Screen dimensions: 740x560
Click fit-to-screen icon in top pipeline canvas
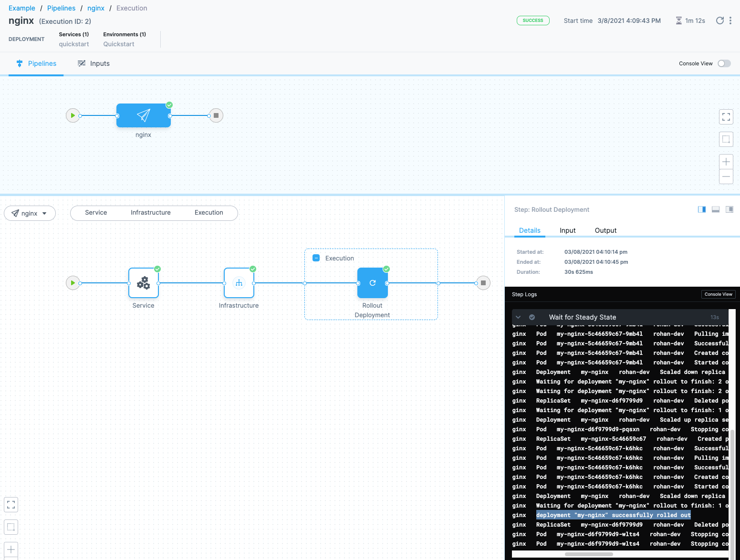tap(726, 117)
